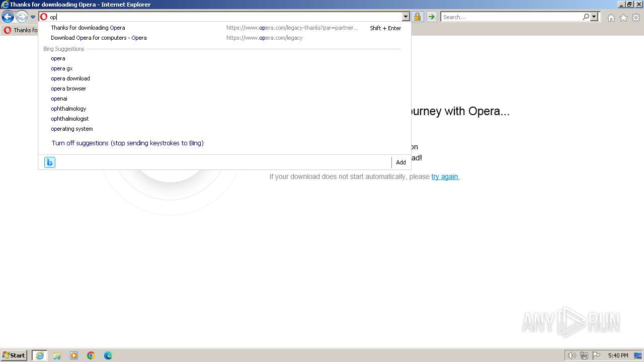This screenshot has width=644, height=362.
Task: Choose the 'opera browser' suggestion
Action: [224, 88]
